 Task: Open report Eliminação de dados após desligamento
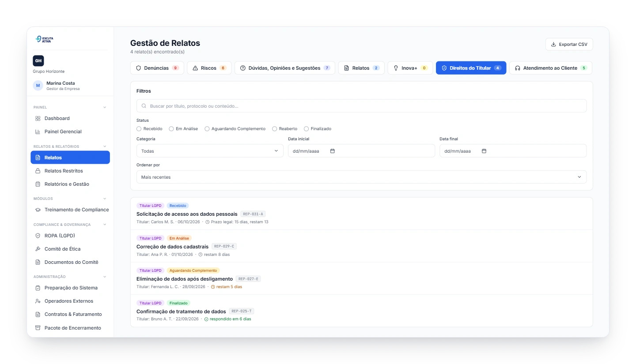point(185,279)
